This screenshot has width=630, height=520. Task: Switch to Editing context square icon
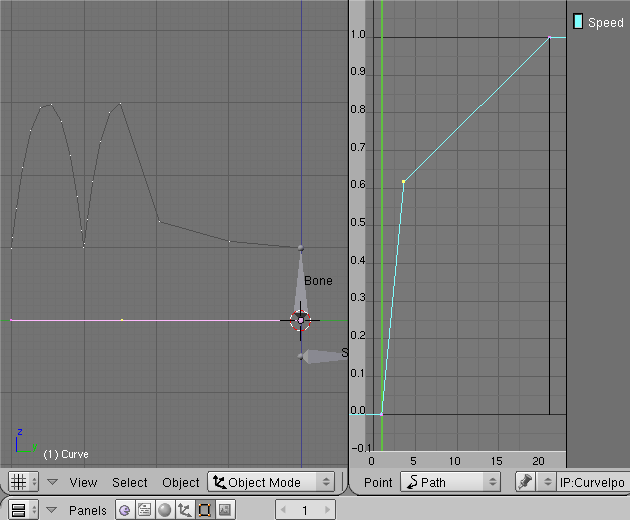[x=205, y=510]
